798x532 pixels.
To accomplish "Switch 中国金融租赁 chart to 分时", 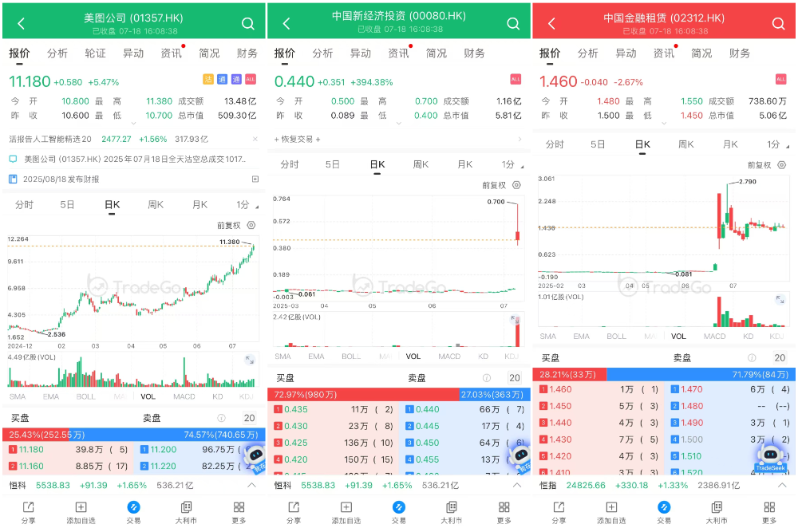I will pos(555,144).
